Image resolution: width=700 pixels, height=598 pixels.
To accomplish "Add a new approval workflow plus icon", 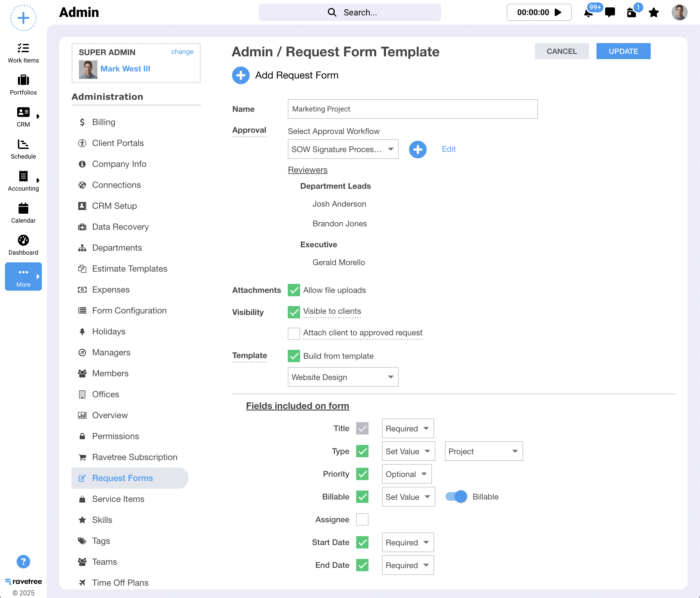I will 417,149.
